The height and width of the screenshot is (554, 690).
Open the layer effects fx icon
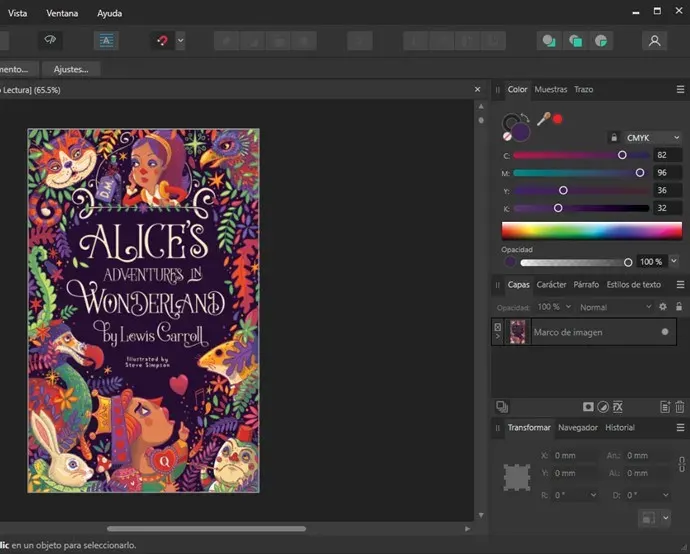pyautogui.click(x=618, y=407)
